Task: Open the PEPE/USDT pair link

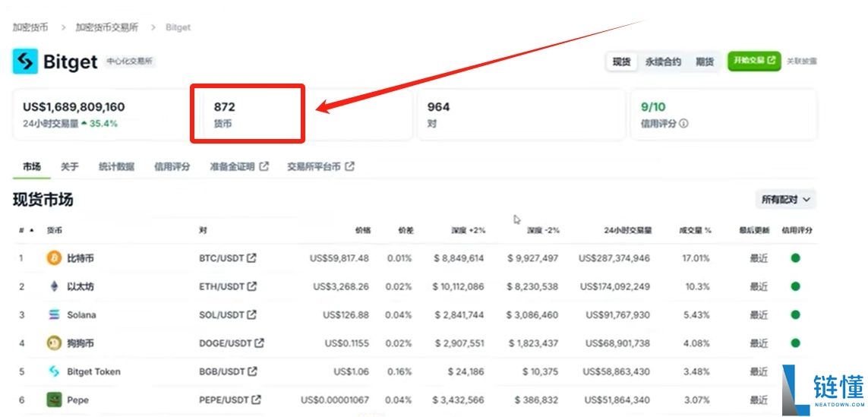Action: click(230, 400)
